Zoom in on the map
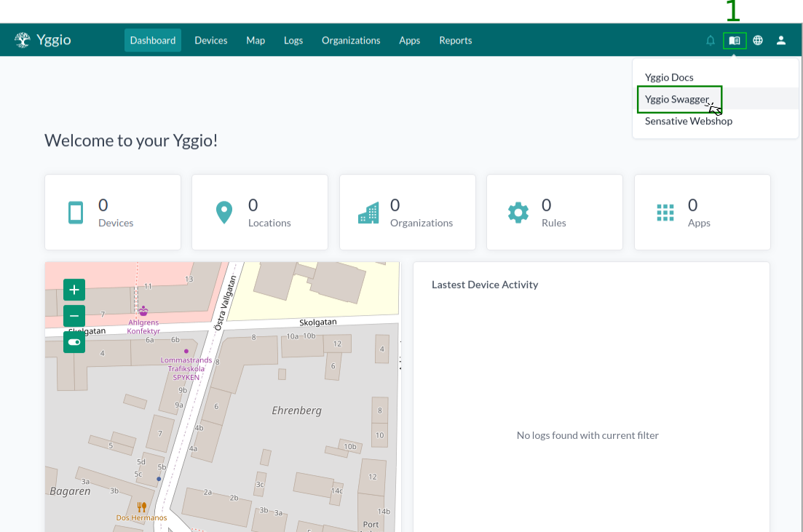Image resolution: width=803 pixels, height=532 pixels. point(74,290)
